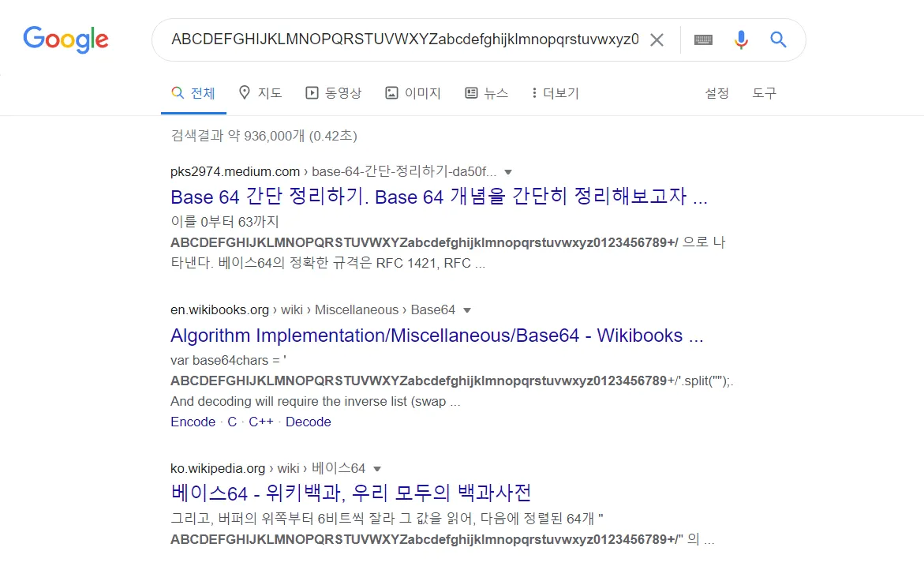Click the en.wikibooks.org breadcrumb URL
Screen dimensions: 924x570
313,310
